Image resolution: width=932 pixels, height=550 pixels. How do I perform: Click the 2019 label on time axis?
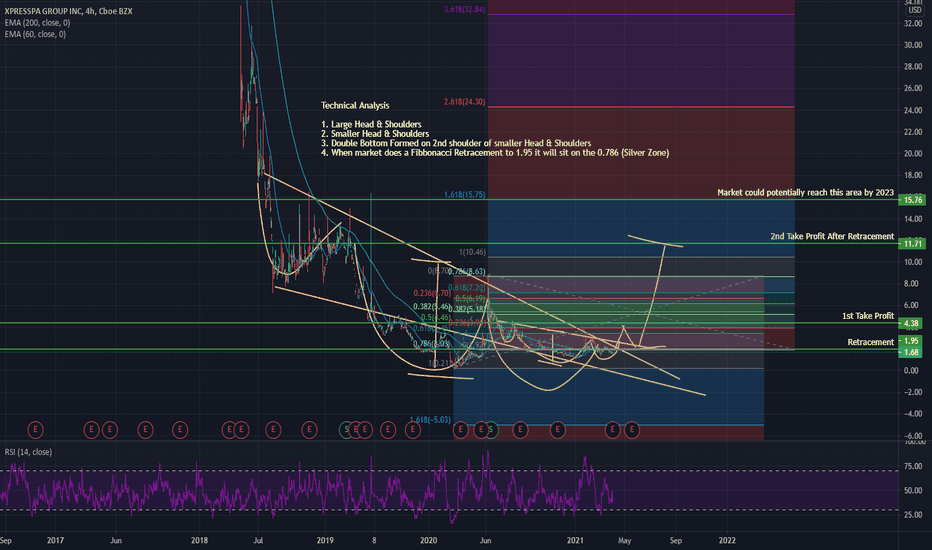pyautogui.click(x=325, y=540)
